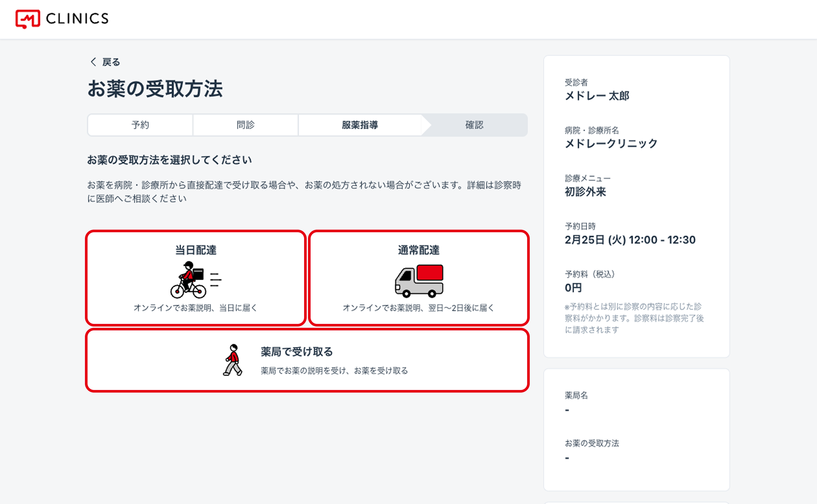
Task: Jump to the 確認 step tab
Action: pyautogui.click(x=474, y=125)
